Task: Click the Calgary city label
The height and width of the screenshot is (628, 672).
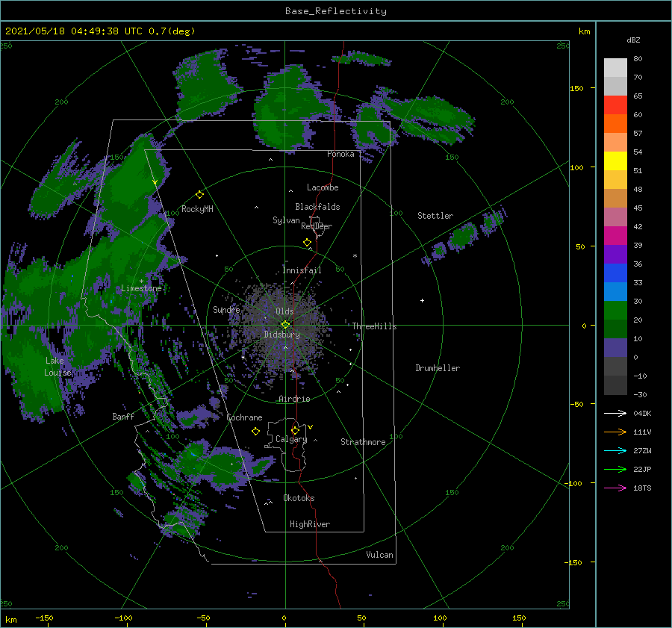Action: pyautogui.click(x=291, y=439)
